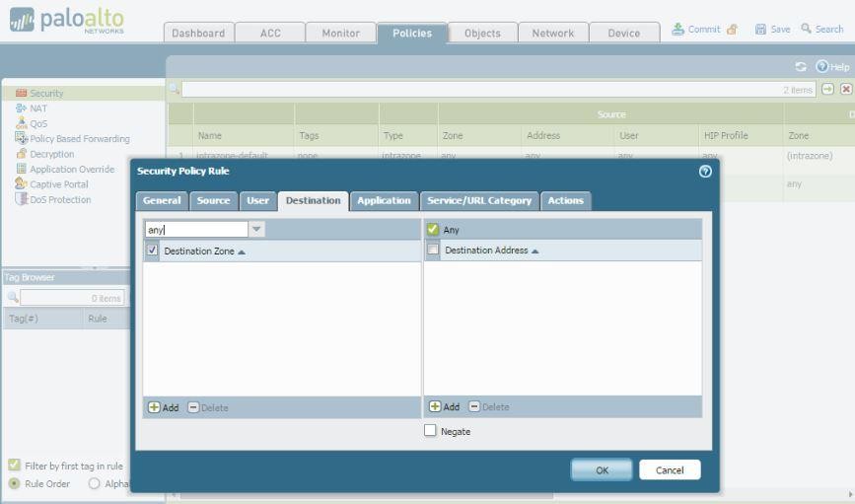The width and height of the screenshot is (855, 504).
Task: Click the red clear filter icon
Action: (x=846, y=90)
